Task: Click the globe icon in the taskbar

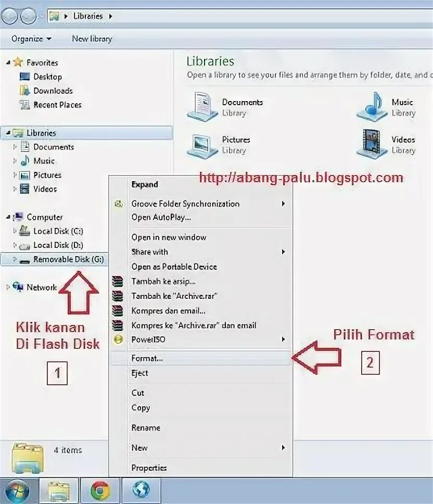Action: click(141, 490)
